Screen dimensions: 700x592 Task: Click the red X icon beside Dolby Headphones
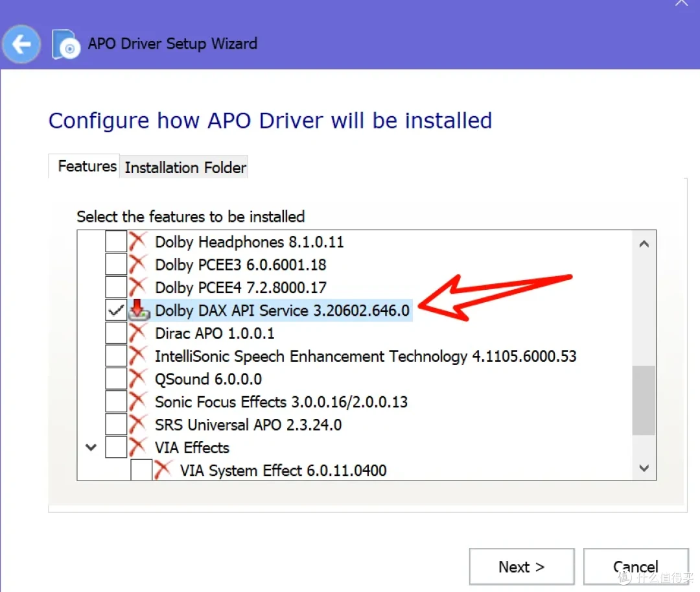tap(139, 241)
